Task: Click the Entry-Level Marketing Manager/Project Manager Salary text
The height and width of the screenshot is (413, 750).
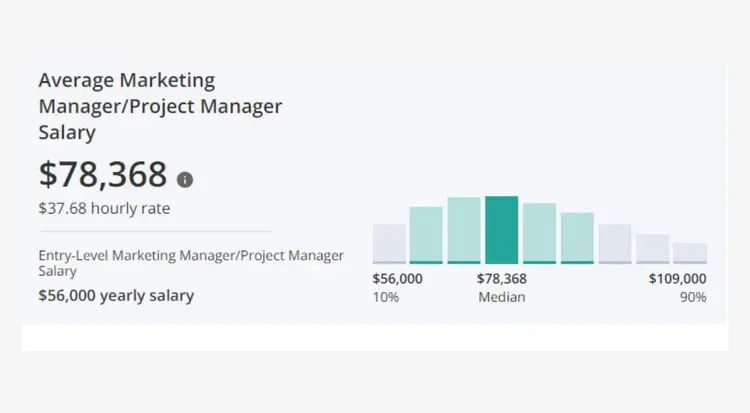Action: click(x=190, y=264)
